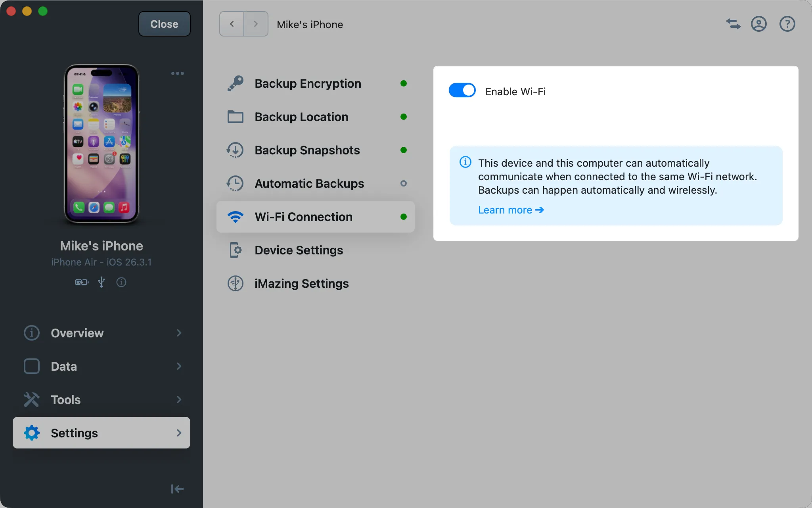Expand the Tools section chevron
This screenshot has width=812, height=508.
180,400
